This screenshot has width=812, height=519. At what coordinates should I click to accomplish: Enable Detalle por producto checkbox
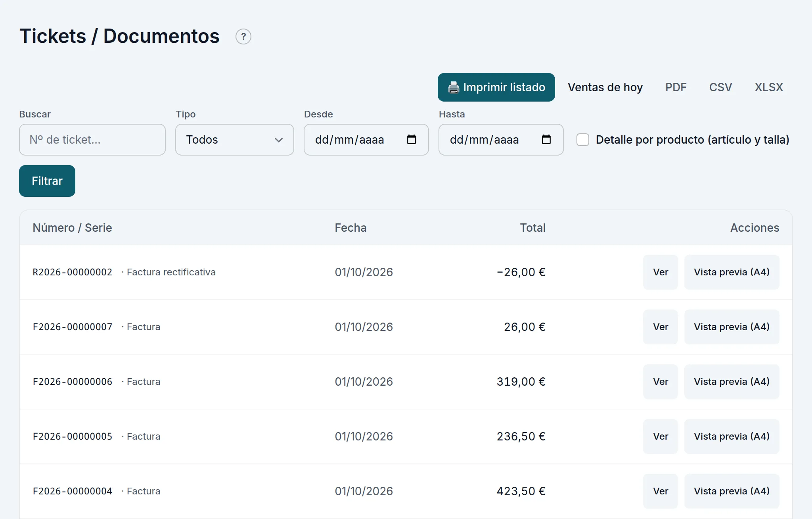pyautogui.click(x=583, y=140)
